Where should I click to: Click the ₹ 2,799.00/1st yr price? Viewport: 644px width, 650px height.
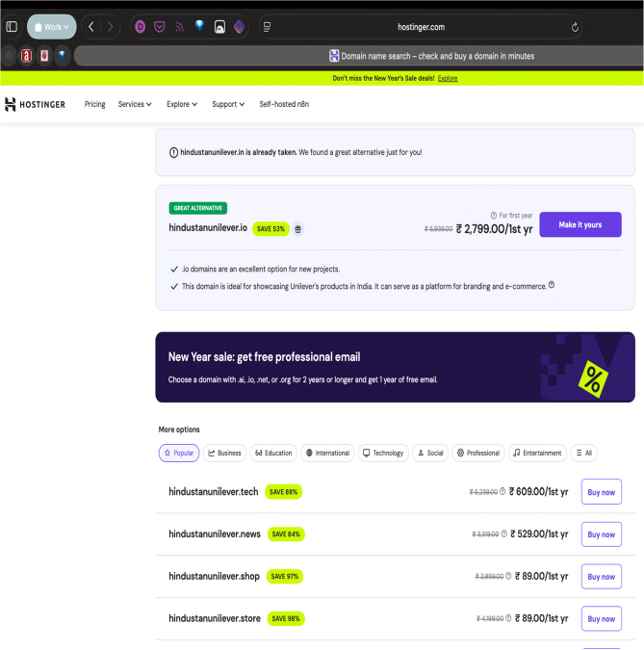(494, 229)
